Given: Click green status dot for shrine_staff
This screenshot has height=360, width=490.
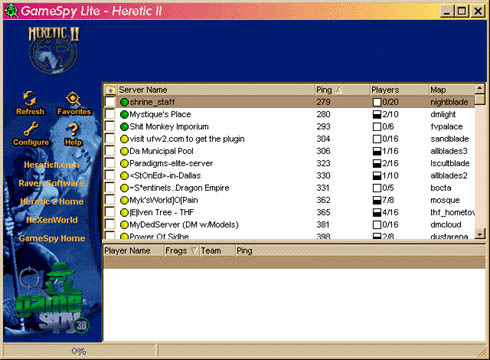Looking at the screenshot, I should tap(124, 102).
